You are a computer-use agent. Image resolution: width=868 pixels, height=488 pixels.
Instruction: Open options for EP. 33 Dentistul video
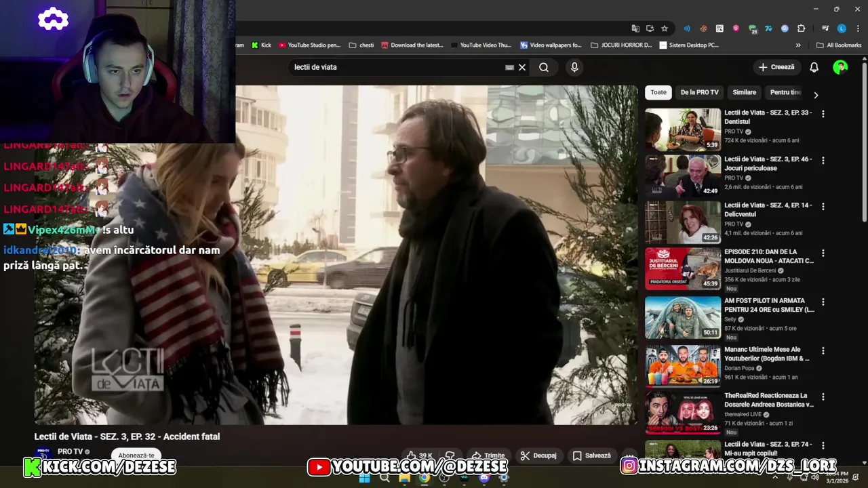(823, 114)
